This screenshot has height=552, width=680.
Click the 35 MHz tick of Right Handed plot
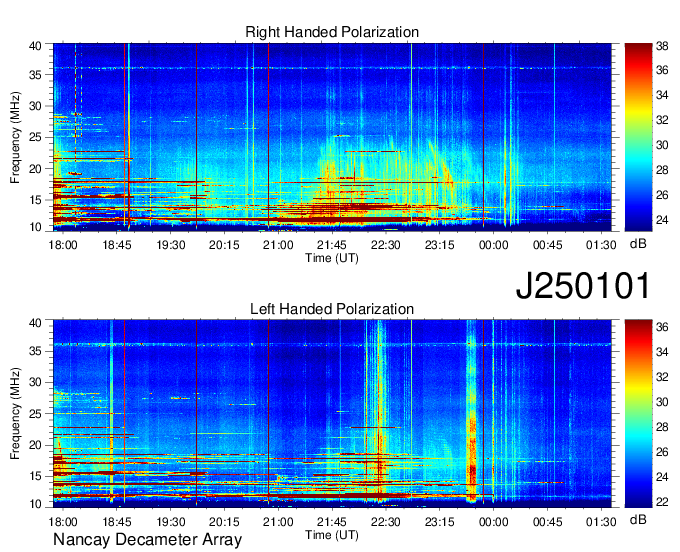[35, 75]
